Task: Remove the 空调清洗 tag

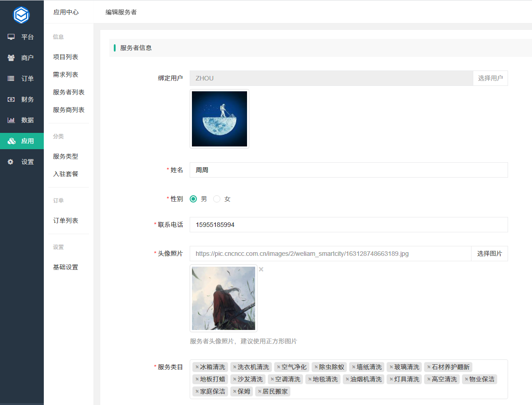Action: pos(272,379)
